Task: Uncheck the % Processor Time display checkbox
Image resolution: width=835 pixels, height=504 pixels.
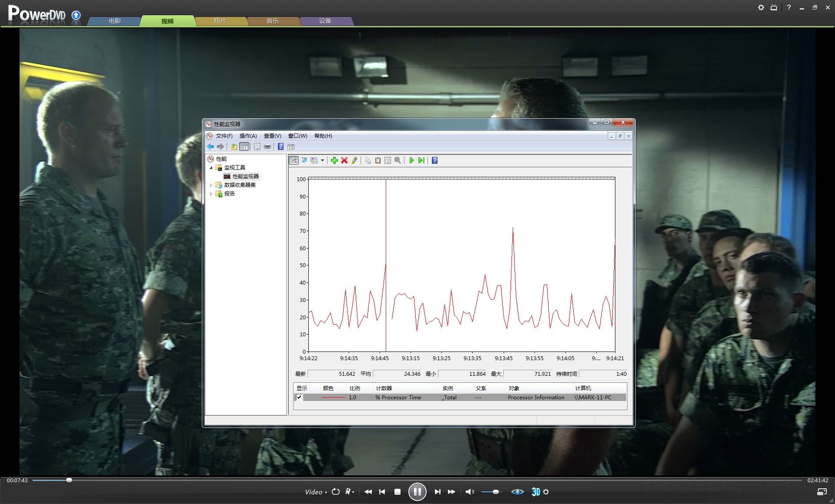Action: (x=299, y=397)
